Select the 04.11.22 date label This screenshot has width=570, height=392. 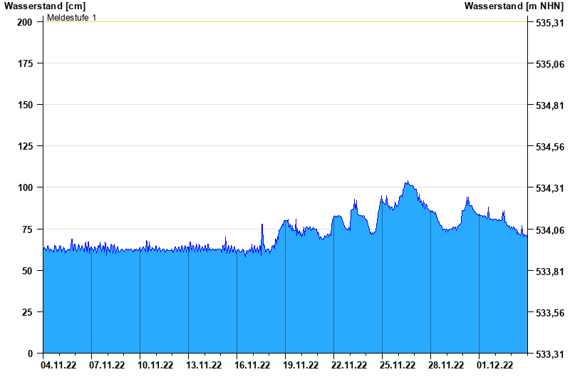(58, 366)
